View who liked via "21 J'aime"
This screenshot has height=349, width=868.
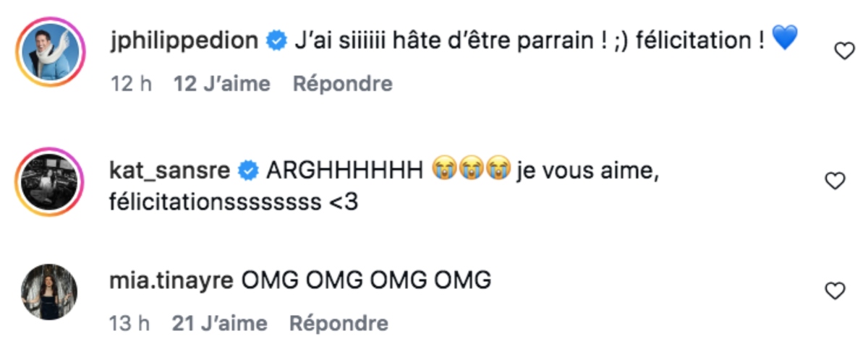pos(219,323)
